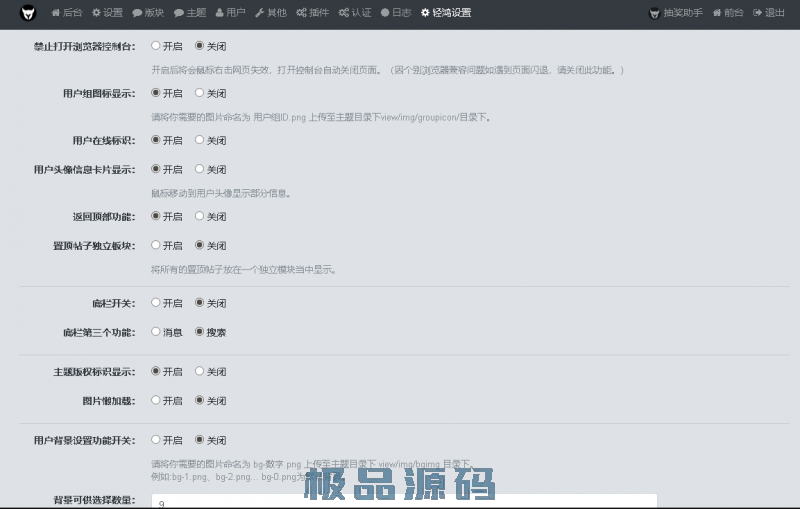Select 开启 for 返回顶部功能
The height and width of the screenshot is (509, 800).
tap(156, 216)
